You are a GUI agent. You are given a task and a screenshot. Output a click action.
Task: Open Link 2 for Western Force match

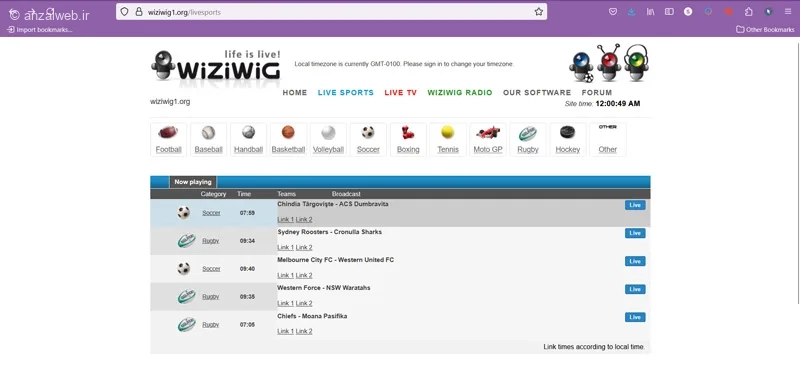(304, 303)
